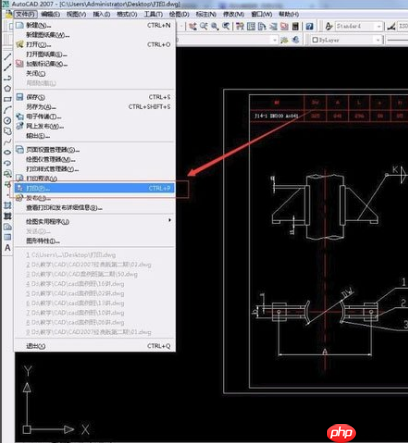
Task: Open the Edit menu in menu bar
Action: (51, 14)
